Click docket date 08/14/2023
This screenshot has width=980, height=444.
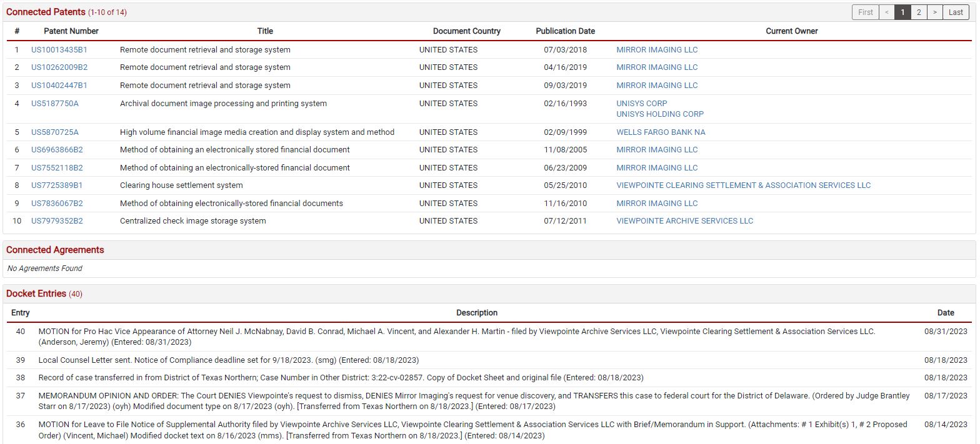coord(946,425)
